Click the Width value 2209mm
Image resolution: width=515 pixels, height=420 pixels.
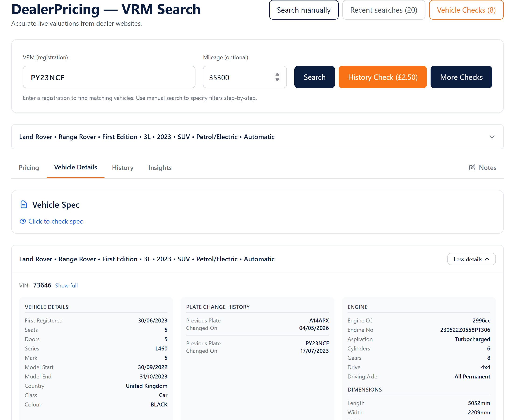(x=479, y=413)
